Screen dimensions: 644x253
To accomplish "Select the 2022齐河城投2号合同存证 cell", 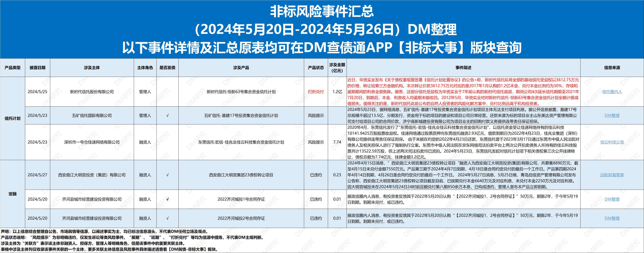I will [241, 218].
